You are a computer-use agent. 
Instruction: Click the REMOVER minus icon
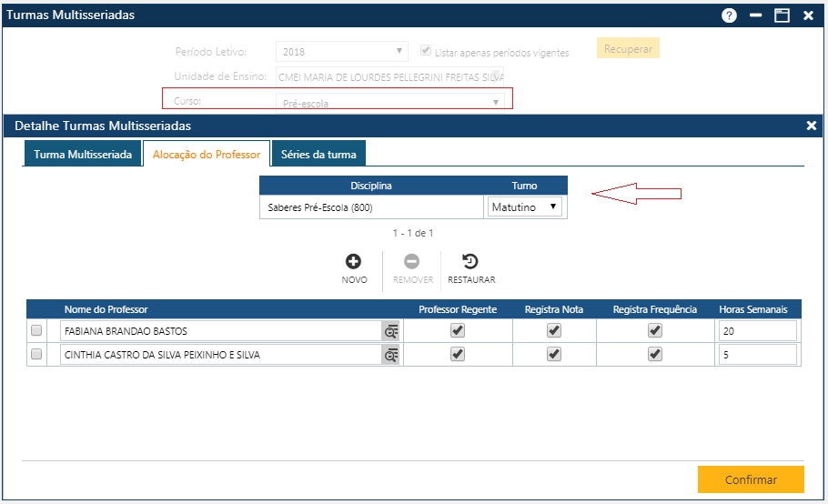412,262
